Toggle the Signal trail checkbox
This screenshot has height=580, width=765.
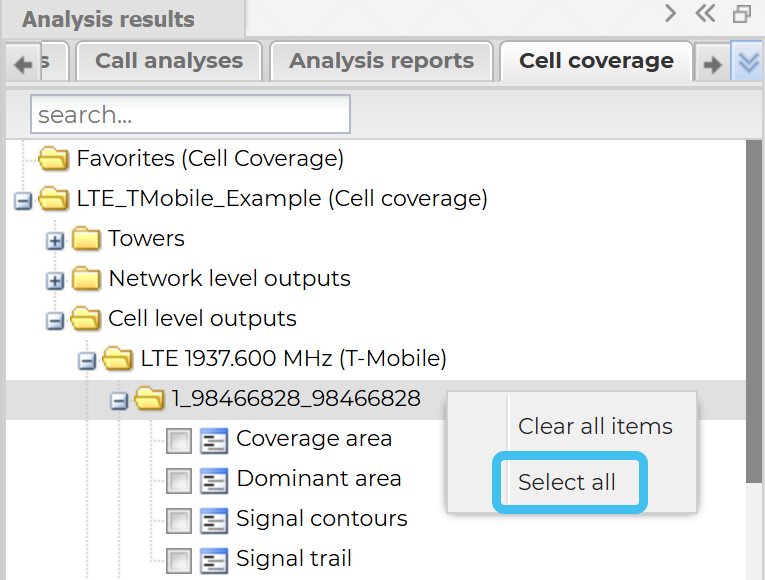179,559
